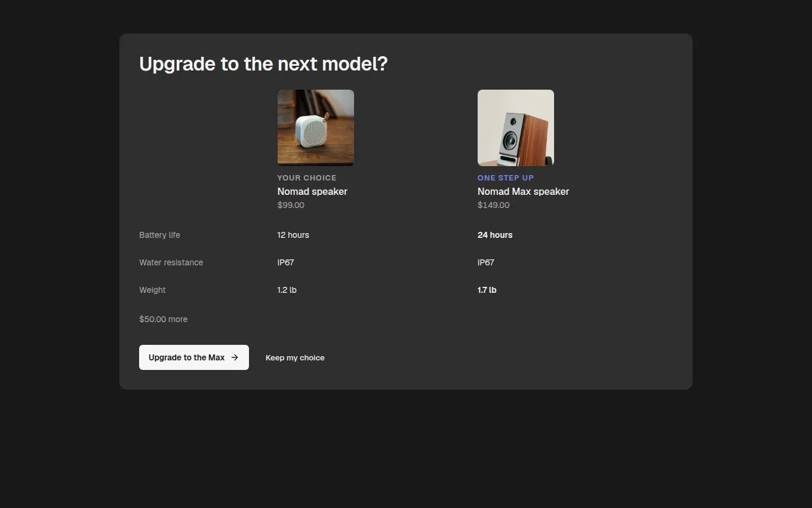Click the Upgrade to the Max button

click(x=194, y=357)
